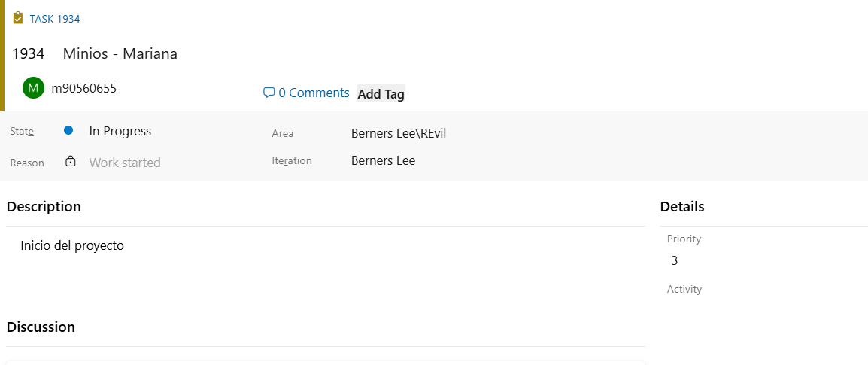Collapse the Discussion section header
This screenshot has width=868, height=365.
[x=41, y=327]
